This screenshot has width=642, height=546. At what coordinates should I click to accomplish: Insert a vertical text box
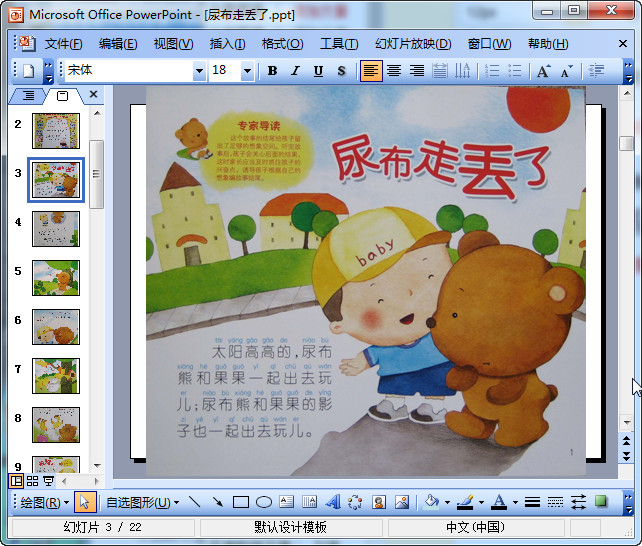tap(310, 502)
